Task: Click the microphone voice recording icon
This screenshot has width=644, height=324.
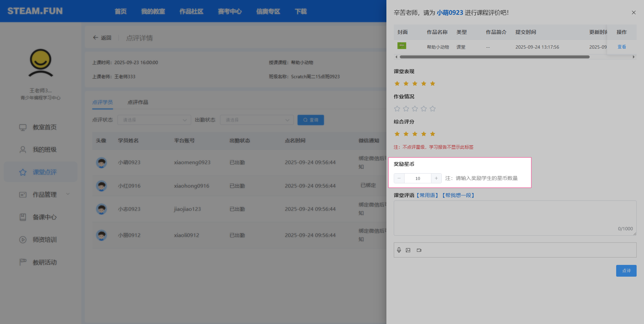Action: click(x=399, y=250)
